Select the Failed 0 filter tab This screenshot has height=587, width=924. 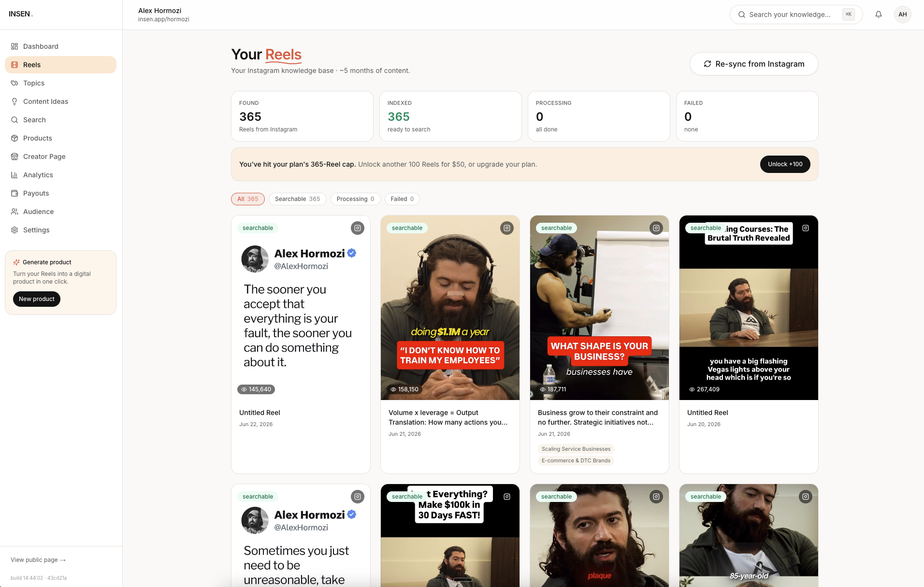pos(402,199)
